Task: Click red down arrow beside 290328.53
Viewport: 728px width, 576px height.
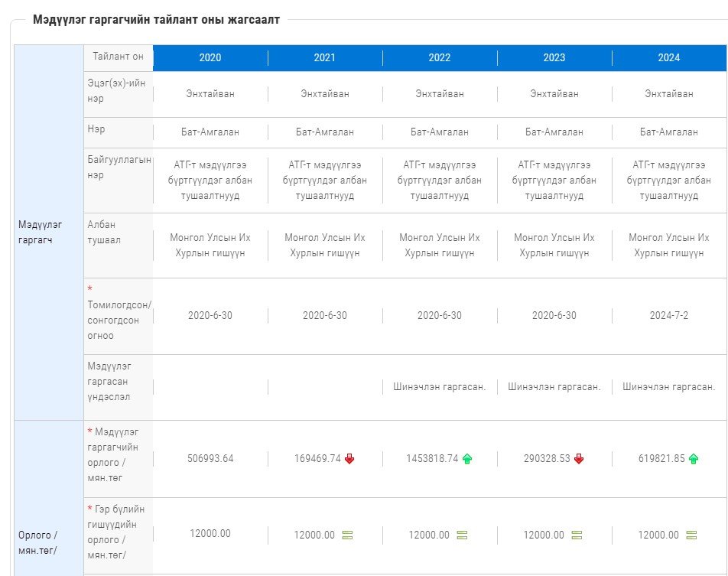Action: (579, 459)
